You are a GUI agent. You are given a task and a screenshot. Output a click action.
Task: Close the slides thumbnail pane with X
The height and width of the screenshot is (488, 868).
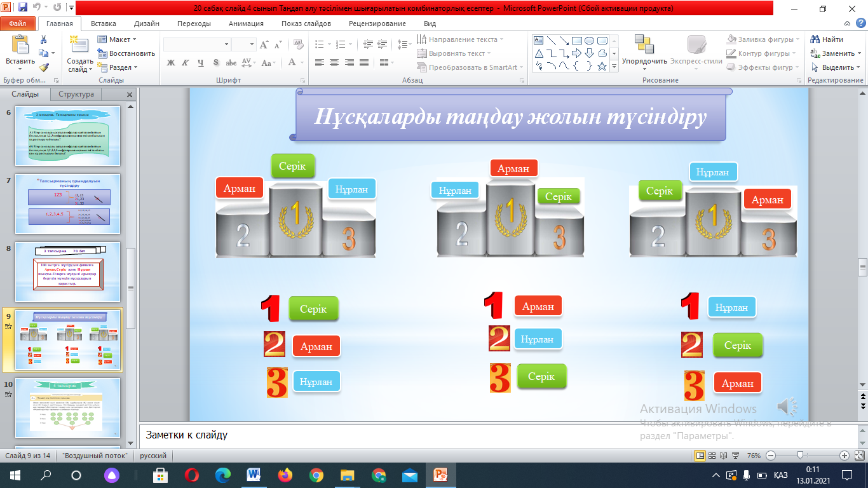click(x=130, y=95)
